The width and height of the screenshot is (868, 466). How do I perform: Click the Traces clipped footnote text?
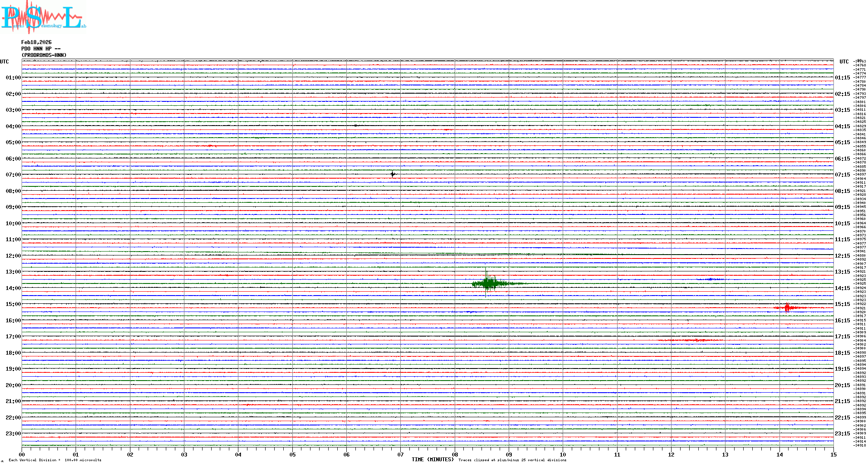pyautogui.click(x=512, y=460)
